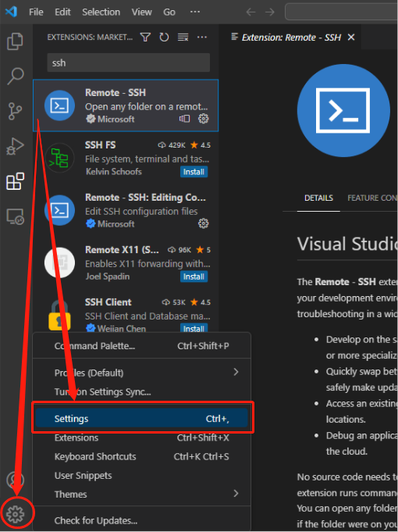The image size is (398, 532).
Task: Open the Selection menu
Action: (x=101, y=12)
